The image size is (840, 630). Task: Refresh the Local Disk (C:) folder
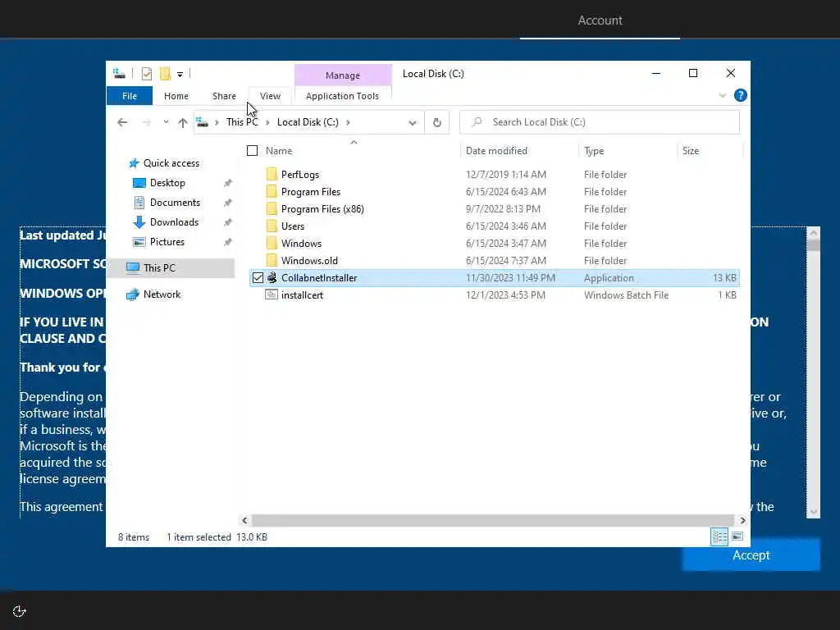tap(437, 123)
